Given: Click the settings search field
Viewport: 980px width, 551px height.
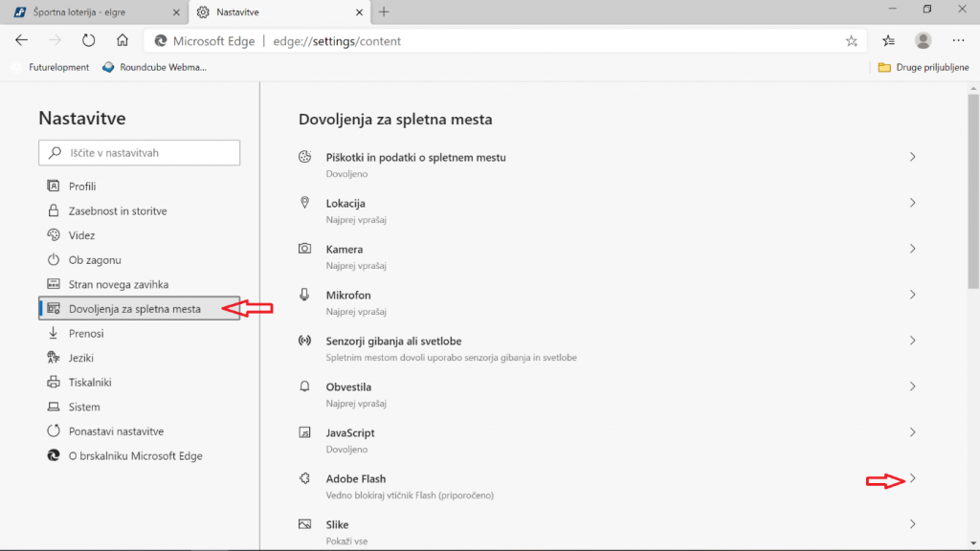Looking at the screenshot, I should click(140, 153).
